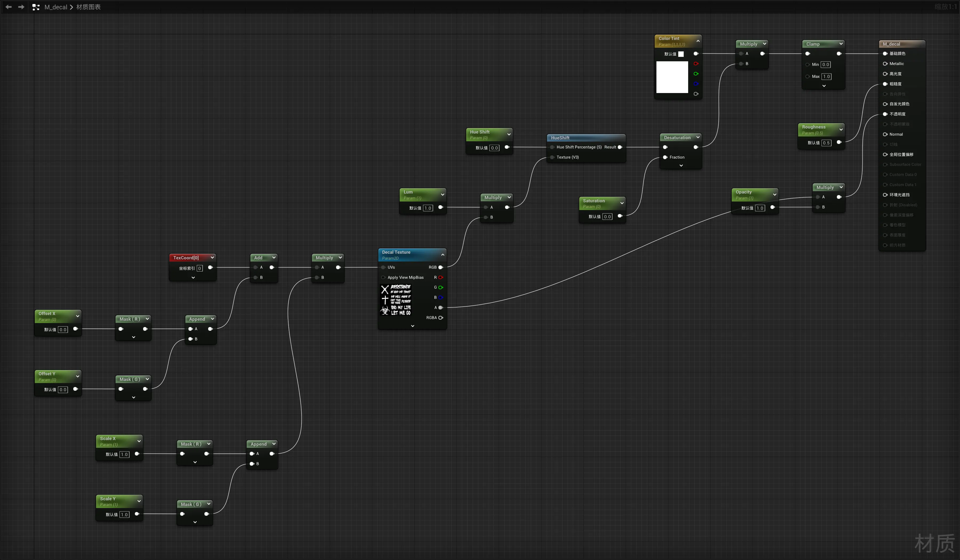This screenshot has width=960, height=560.
Task: Click the graph icon beside M_decal breadcrumb
Action: pyautogui.click(x=36, y=7)
